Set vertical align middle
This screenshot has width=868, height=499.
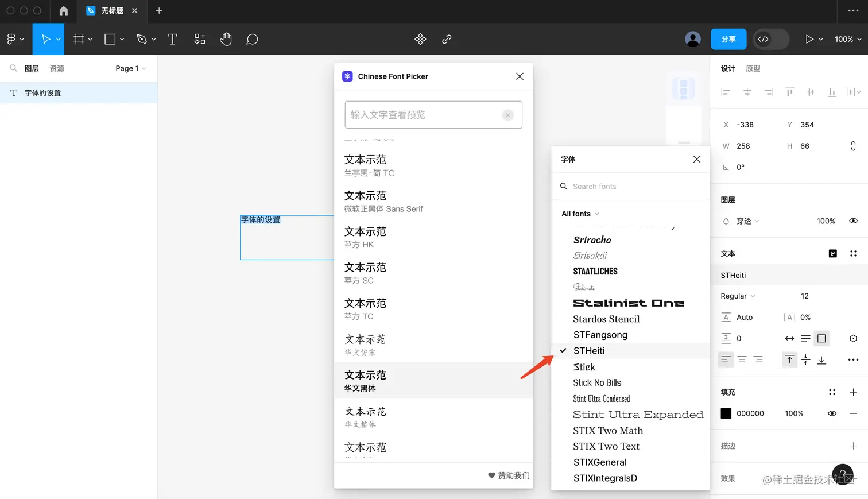point(805,359)
